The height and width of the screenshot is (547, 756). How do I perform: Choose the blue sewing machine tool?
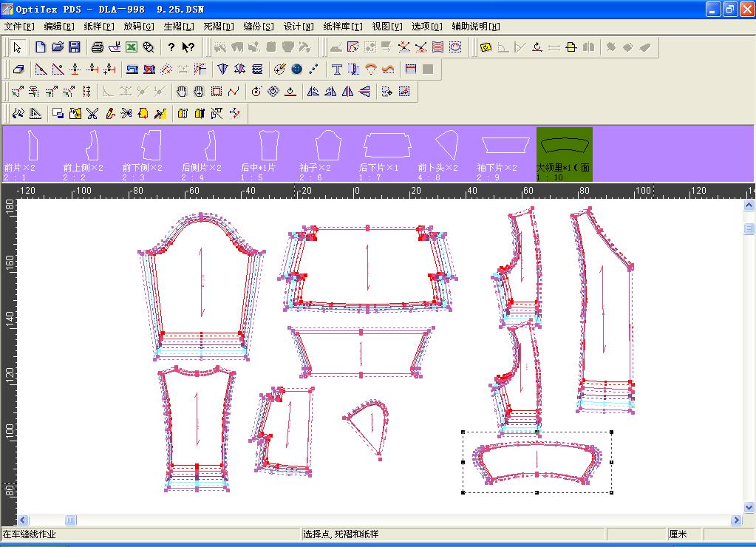coord(132,69)
